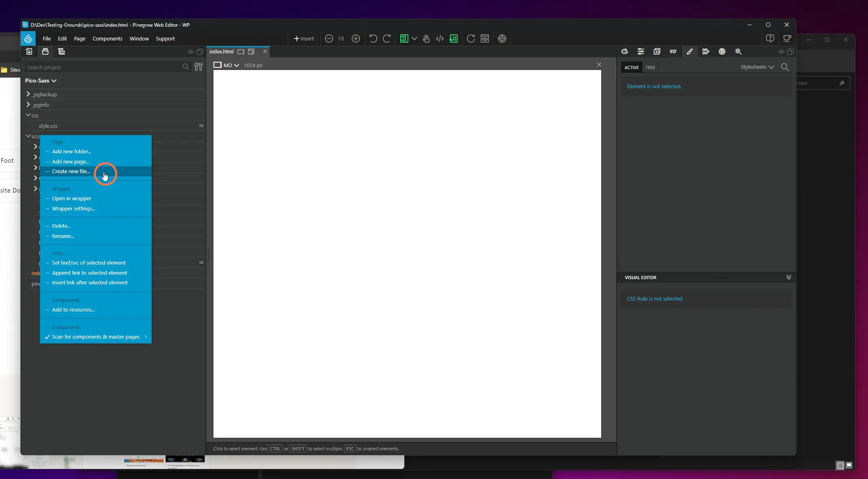Toggle JavaScript execution on page
The image size is (868, 479).
454,38
